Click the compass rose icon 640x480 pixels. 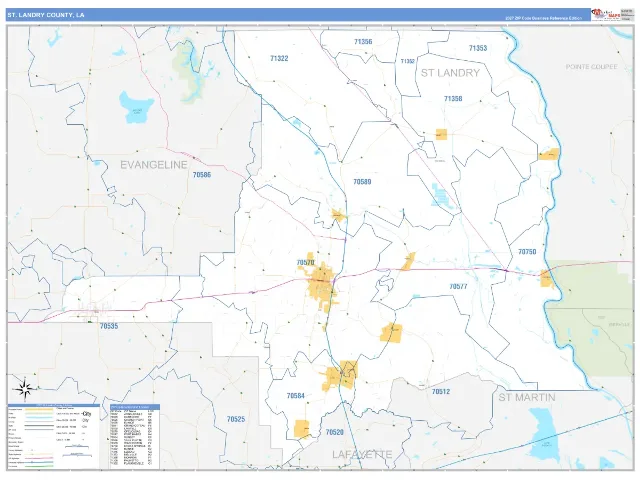[24, 389]
